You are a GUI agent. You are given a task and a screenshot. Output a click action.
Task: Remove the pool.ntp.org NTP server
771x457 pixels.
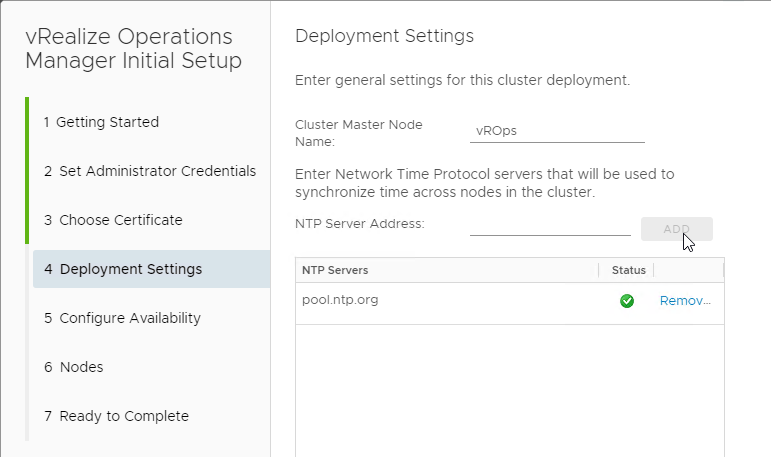coord(685,301)
